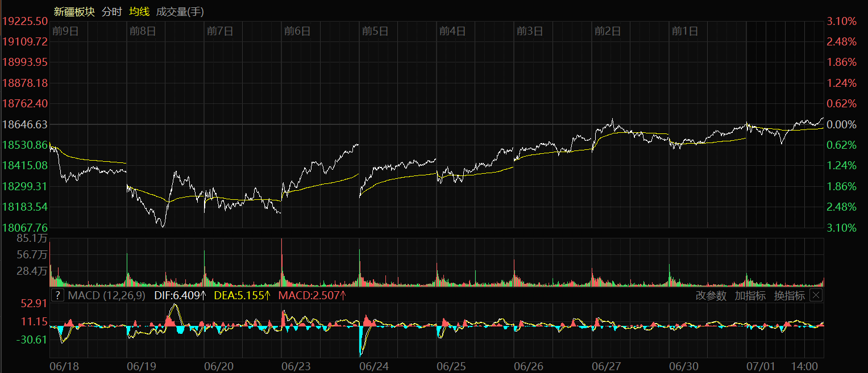The width and height of the screenshot is (868, 373).
Task: Switch to the 分时 chart label
Action: 112,11
